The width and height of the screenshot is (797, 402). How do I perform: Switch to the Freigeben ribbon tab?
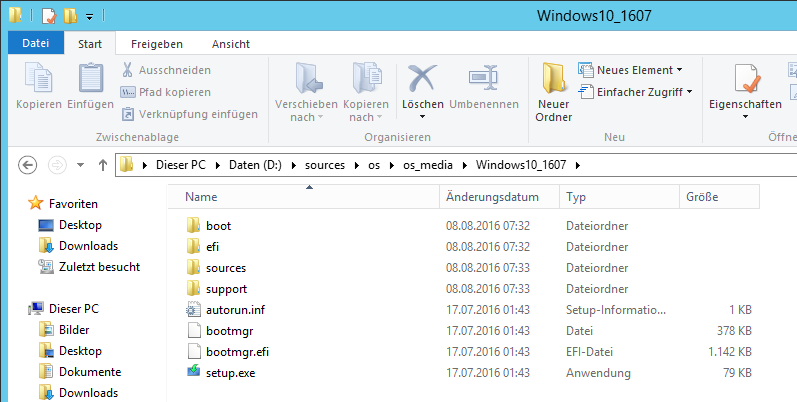coord(156,44)
